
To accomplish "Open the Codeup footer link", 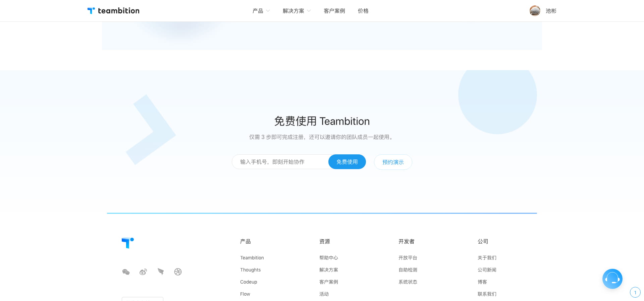I will point(249,282).
